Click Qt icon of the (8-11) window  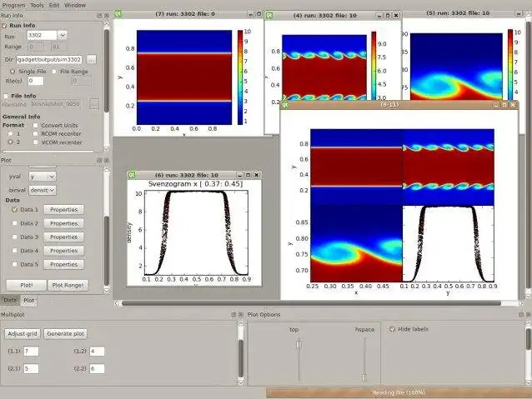pyautogui.click(x=285, y=105)
